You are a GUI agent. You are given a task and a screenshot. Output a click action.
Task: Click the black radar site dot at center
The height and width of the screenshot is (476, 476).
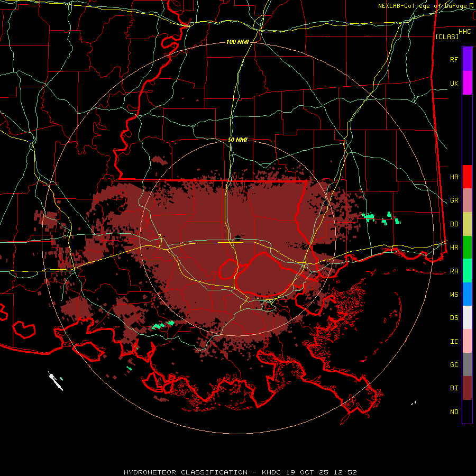tap(238, 239)
